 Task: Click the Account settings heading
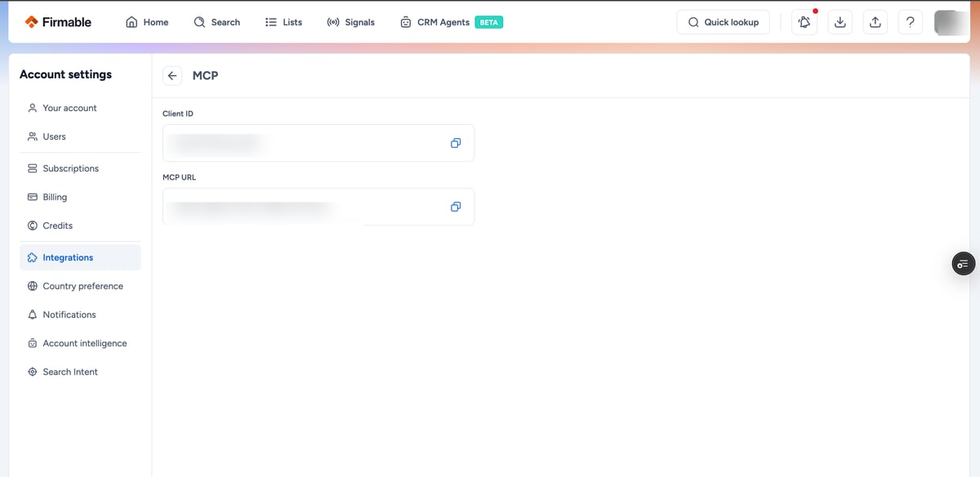[x=65, y=74]
